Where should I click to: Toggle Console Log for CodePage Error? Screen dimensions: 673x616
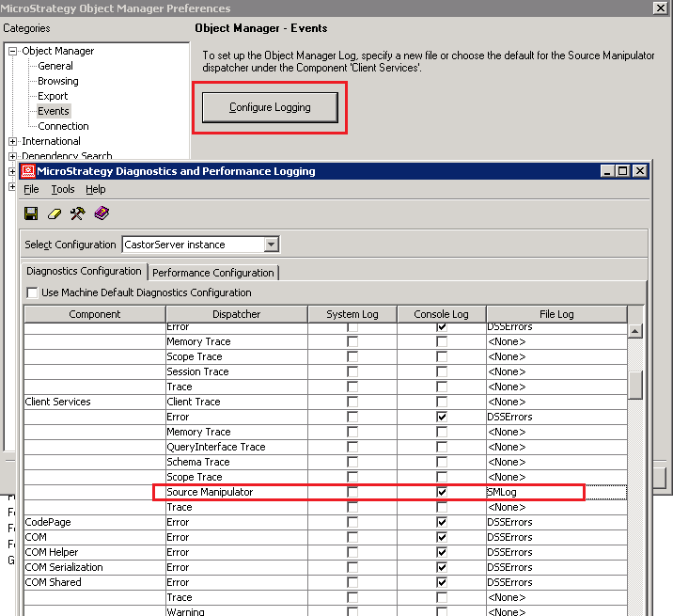442,522
